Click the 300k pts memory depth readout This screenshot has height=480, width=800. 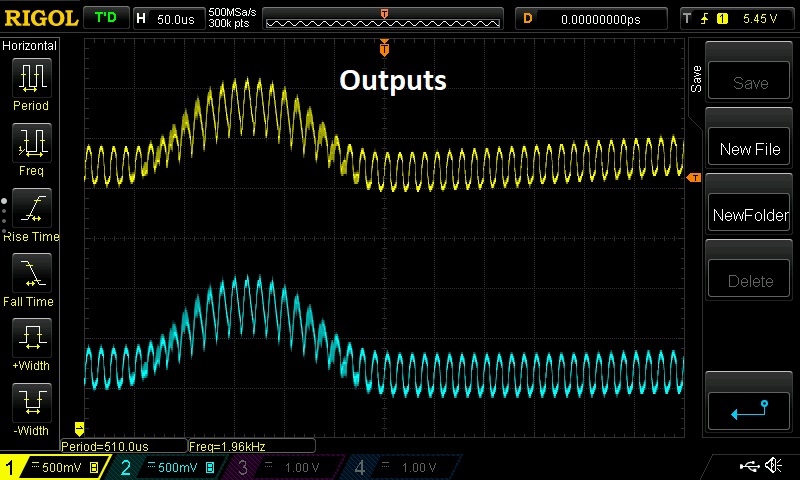229,23
